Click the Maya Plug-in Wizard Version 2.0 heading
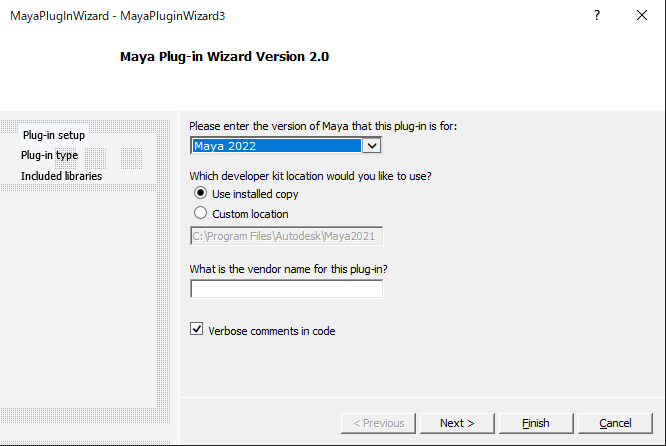This screenshot has height=446, width=666. tap(224, 57)
